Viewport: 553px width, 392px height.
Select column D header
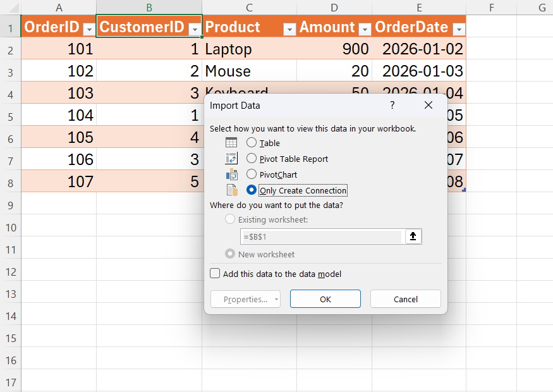[x=334, y=8]
